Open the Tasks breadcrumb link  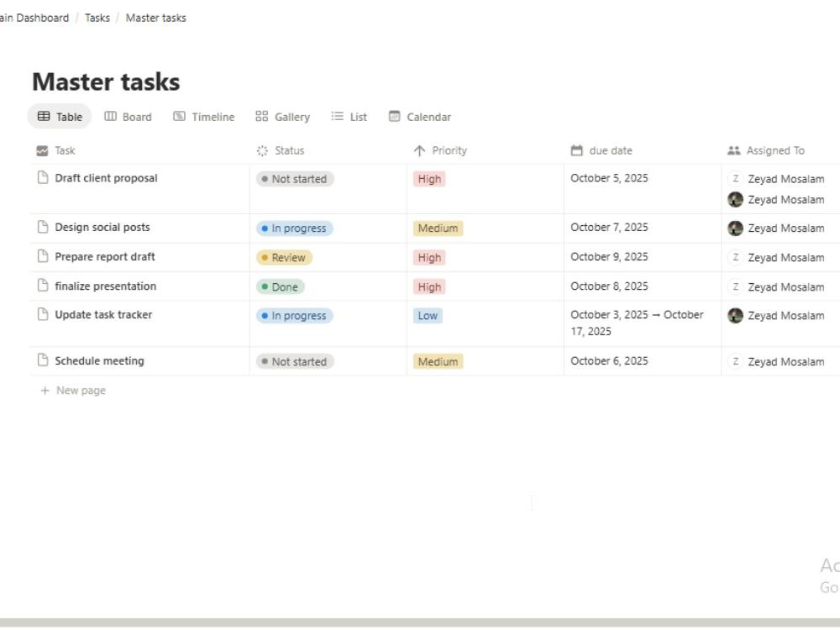pyautogui.click(x=97, y=18)
